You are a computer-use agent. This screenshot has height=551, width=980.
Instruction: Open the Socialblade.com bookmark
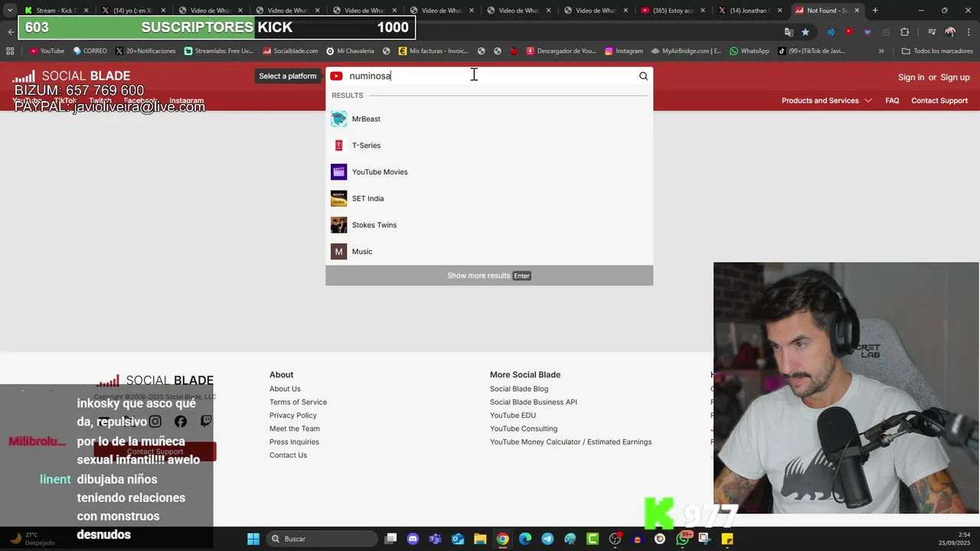click(x=290, y=51)
